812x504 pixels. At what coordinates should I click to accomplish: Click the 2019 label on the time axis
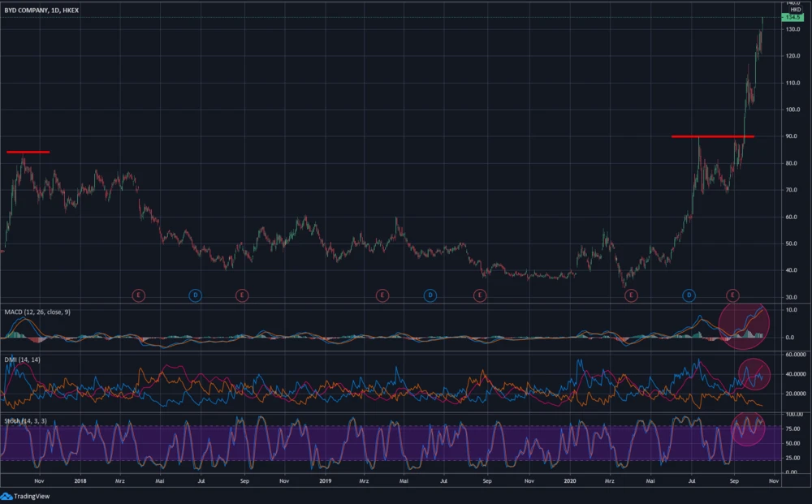pos(325,480)
